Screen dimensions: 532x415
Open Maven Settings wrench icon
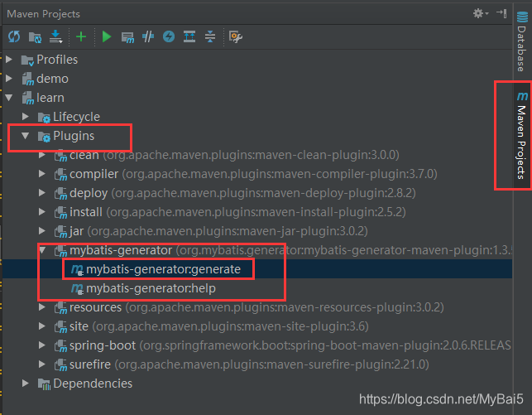(x=236, y=36)
